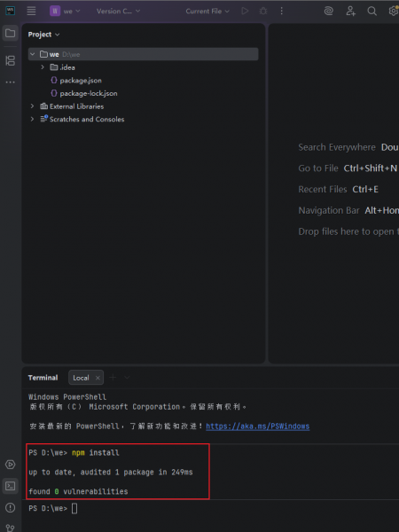Open the aka.ms/PSWindows link
The image size is (399, 532).
[x=257, y=426]
